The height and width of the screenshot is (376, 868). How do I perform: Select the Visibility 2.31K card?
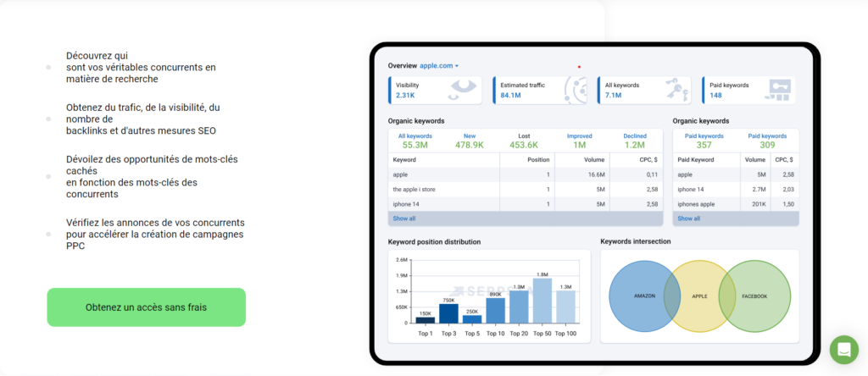click(435, 90)
